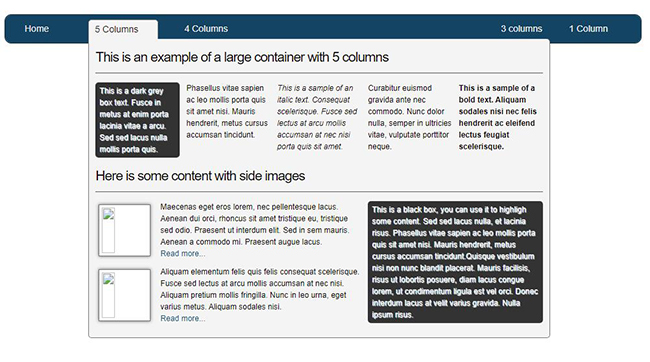The width and height of the screenshot is (650, 362).
Task: Follow the first Read more link
Action: pos(183,253)
